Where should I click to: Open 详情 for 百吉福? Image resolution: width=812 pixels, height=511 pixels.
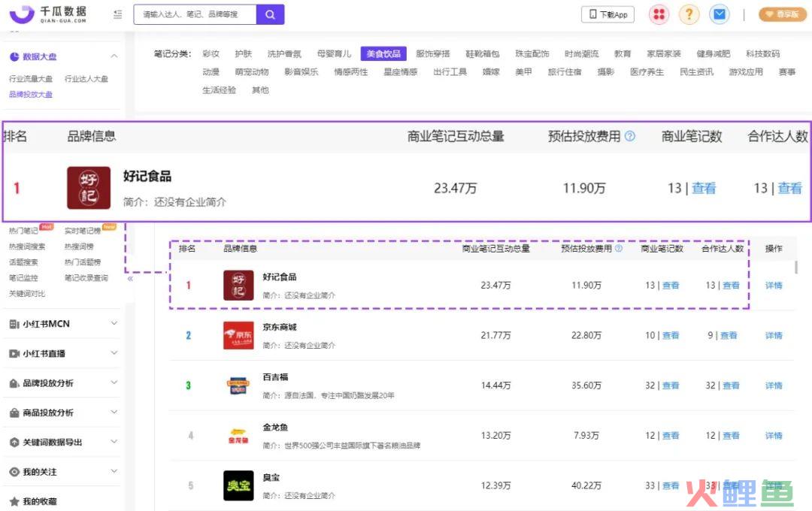[774, 386]
